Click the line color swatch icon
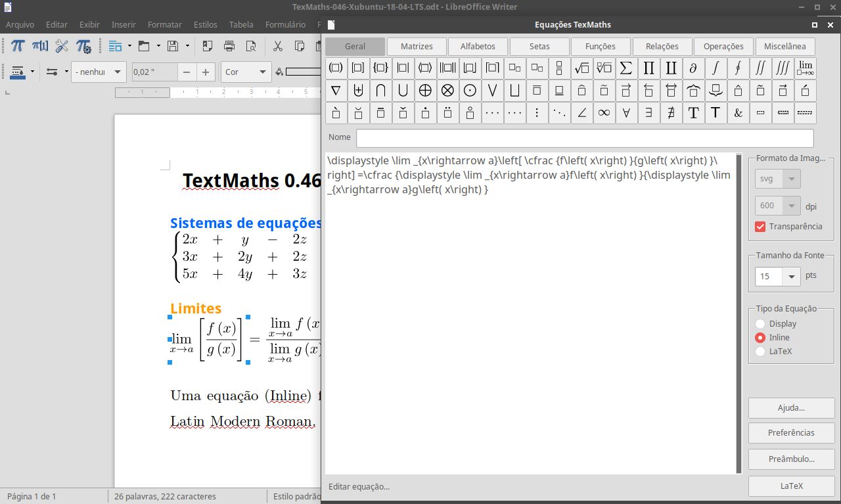The image size is (841, 504). point(18,72)
